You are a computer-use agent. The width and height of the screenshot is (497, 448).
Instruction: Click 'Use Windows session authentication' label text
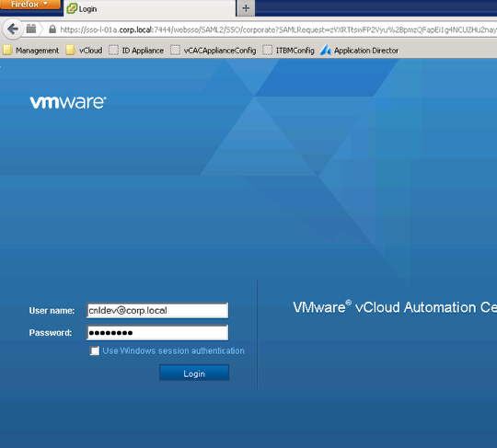pos(173,351)
